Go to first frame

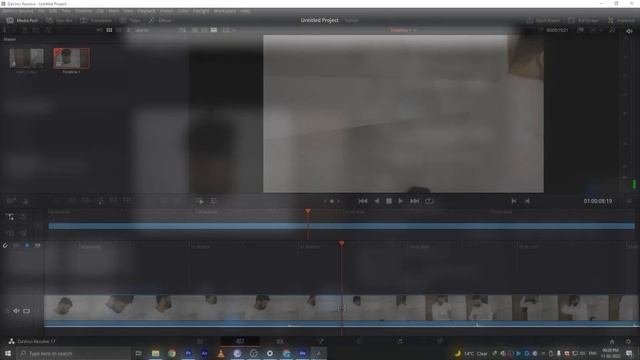pyautogui.click(x=363, y=201)
